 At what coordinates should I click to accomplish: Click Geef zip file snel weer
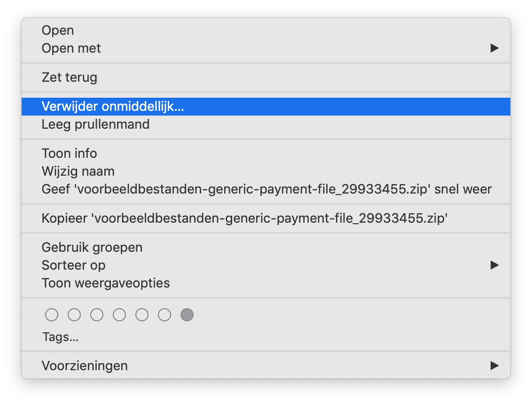tap(266, 189)
